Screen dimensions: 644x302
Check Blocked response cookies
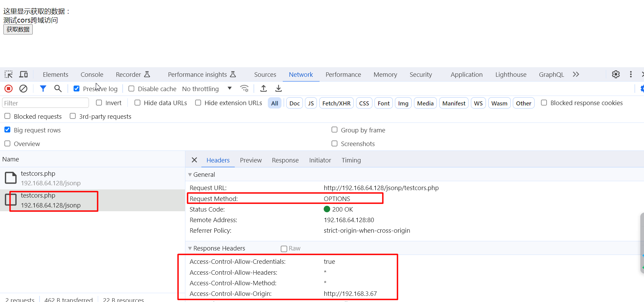544,103
